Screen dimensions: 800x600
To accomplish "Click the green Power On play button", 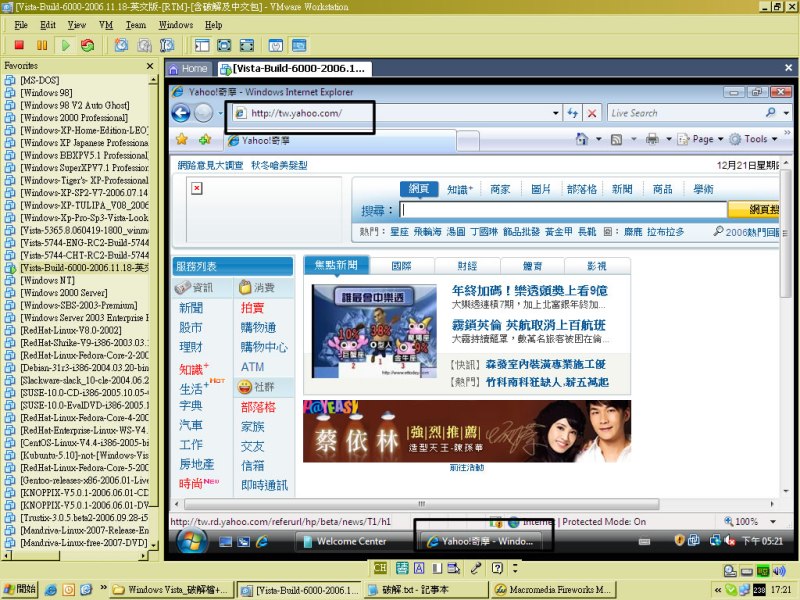I will click(65, 45).
